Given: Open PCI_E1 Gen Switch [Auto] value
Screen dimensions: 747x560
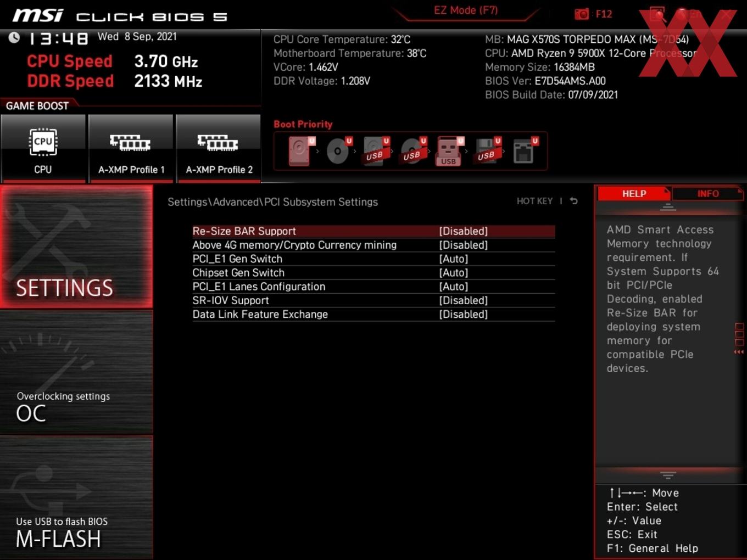Looking at the screenshot, I should pos(453,259).
